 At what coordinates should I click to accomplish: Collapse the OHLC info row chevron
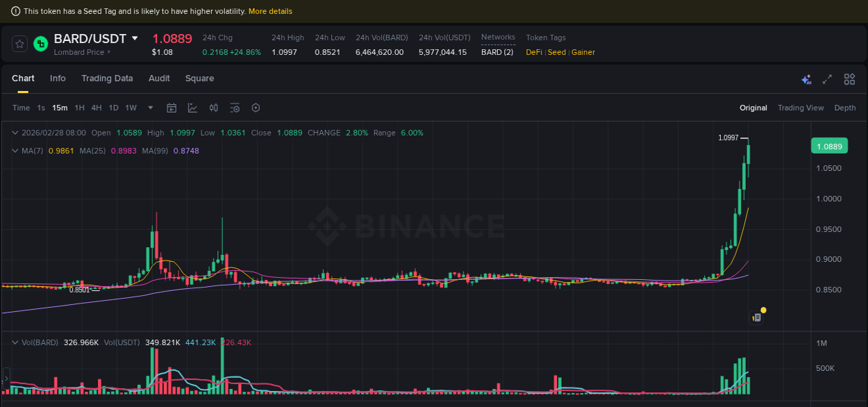[14, 133]
